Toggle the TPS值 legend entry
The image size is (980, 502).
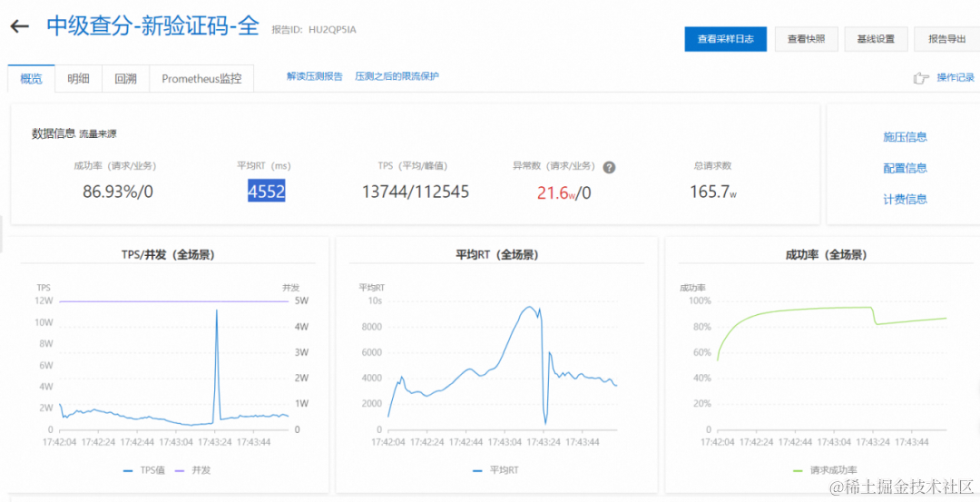145,470
